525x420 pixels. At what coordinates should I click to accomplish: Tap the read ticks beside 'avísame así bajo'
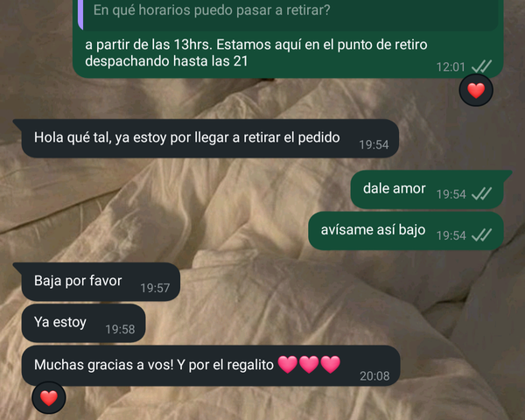(482, 234)
